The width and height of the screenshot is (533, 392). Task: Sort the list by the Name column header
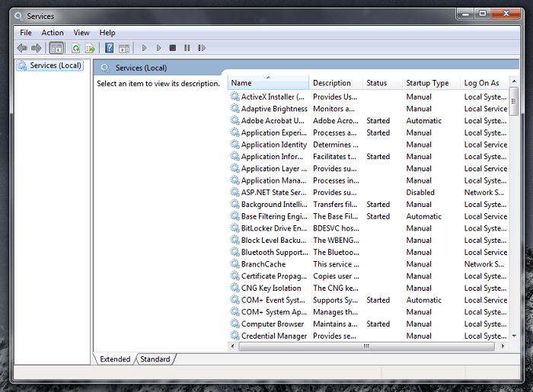268,83
